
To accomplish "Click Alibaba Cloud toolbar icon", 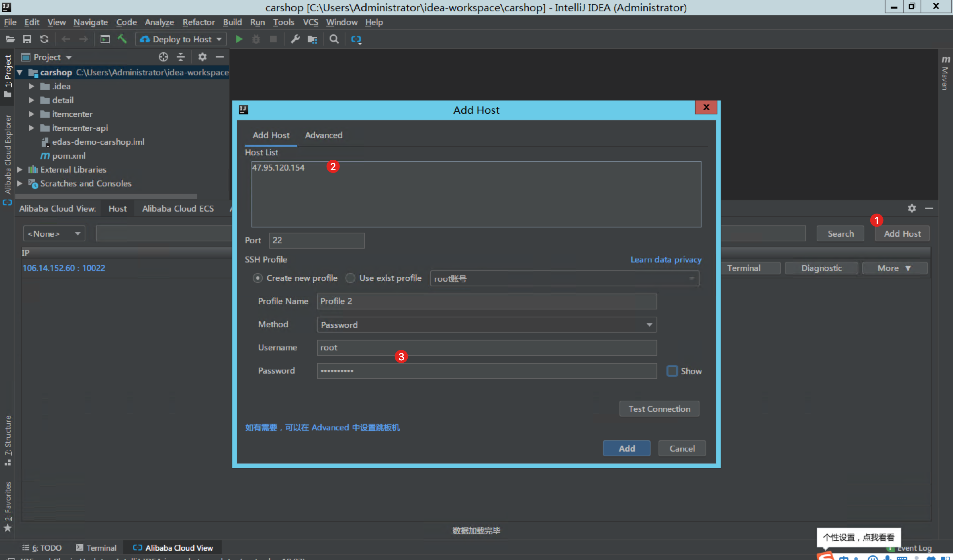I will pyautogui.click(x=356, y=39).
